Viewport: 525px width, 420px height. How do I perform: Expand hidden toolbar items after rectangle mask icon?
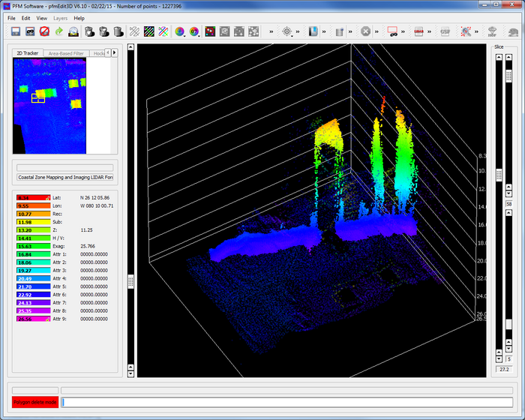(403, 31)
